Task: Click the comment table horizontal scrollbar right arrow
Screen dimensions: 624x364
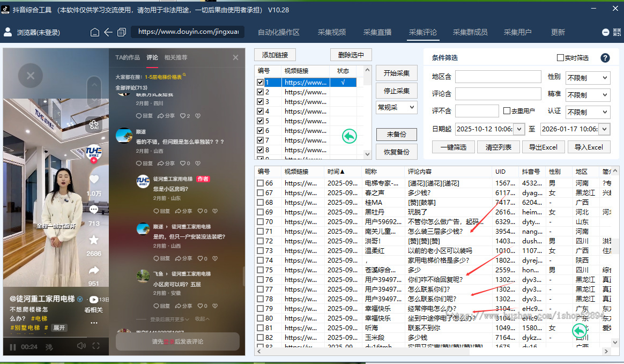Action: (606, 351)
